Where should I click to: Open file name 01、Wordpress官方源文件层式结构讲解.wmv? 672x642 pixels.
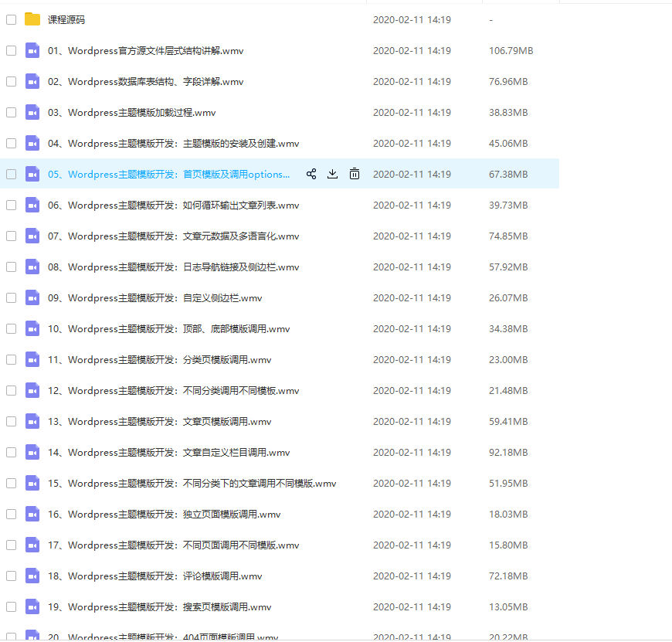(146, 50)
